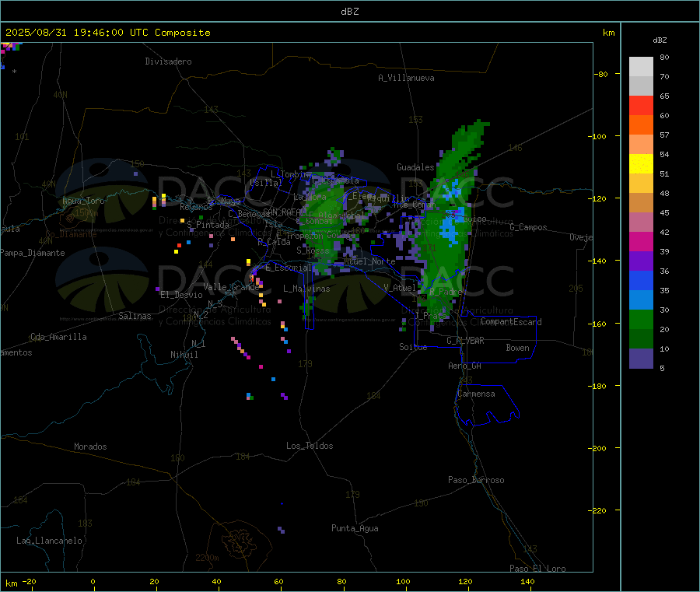This screenshot has height=592, width=700.
Task: Click the Pampa_Diamante label
Action: 33,253
